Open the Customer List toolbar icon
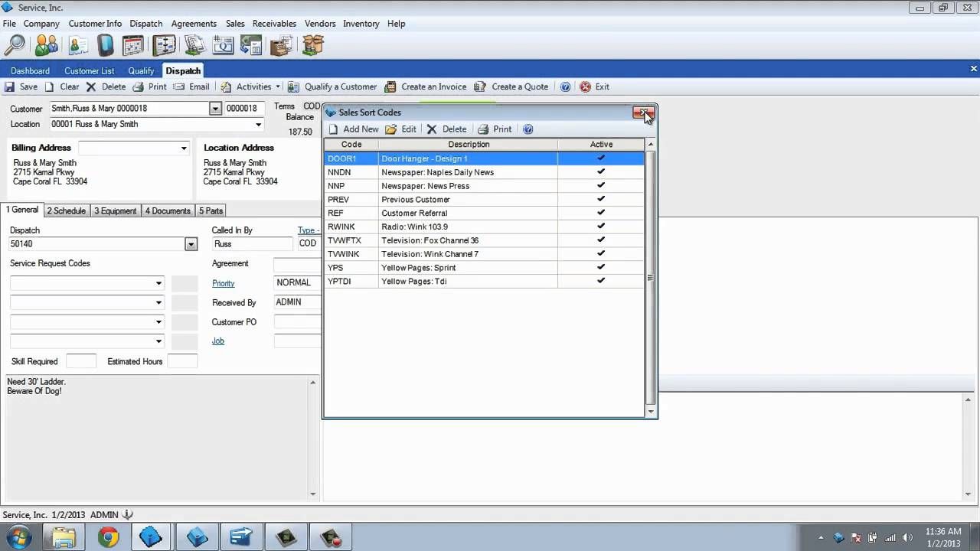Image resolution: width=980 pixels, height=551 pixels. pos(46,45)
